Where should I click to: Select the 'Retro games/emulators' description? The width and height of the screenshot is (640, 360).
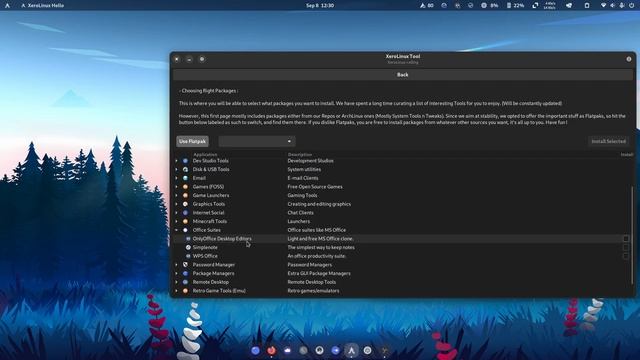(313, 291)
